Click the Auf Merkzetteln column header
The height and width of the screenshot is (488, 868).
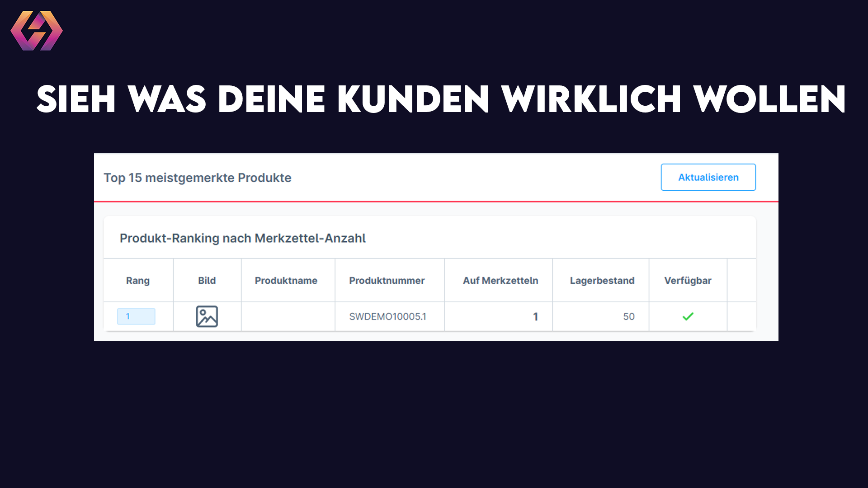pyautogui.click(x=500, y=281)
